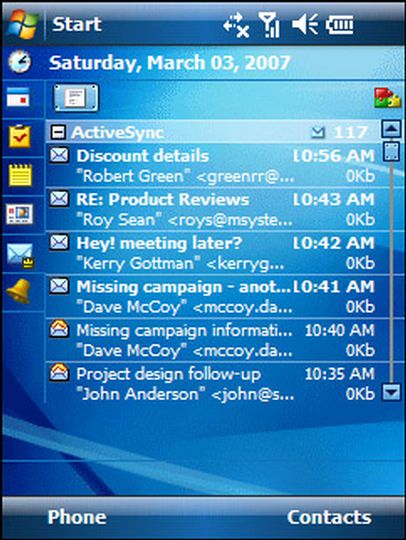Click the 10:35 AM timestamp

coord(340,374)
